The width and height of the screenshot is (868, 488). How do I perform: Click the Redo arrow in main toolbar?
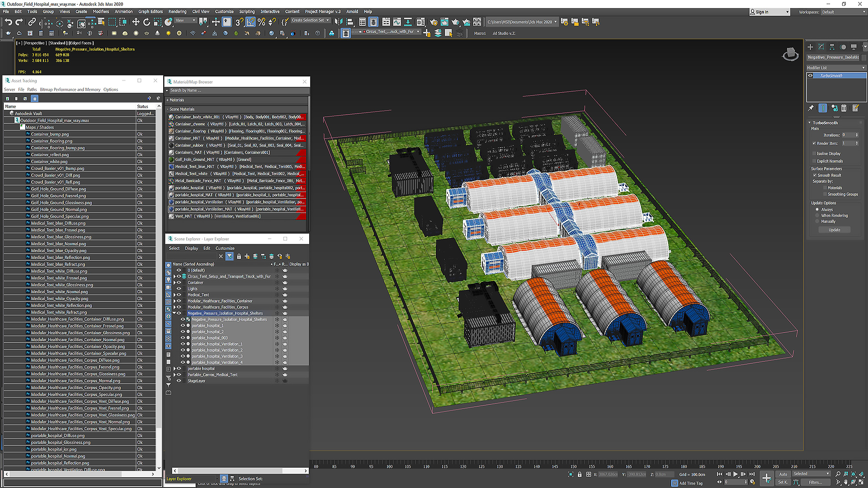(19, 22)
